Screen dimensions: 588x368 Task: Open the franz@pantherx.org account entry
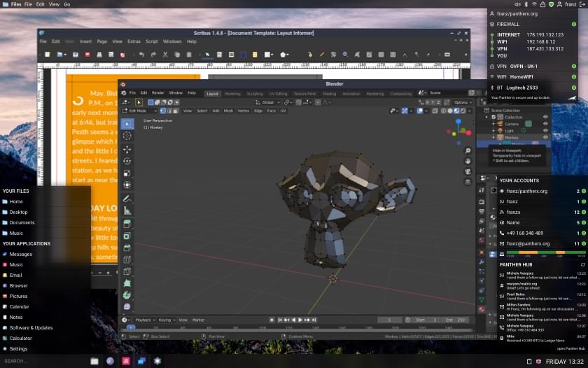[542, 243]
